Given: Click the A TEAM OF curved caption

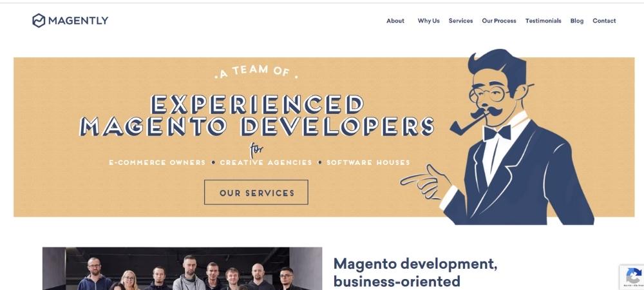Looking at the screenshot, I should pyautogui.click(x=256, y=72).
